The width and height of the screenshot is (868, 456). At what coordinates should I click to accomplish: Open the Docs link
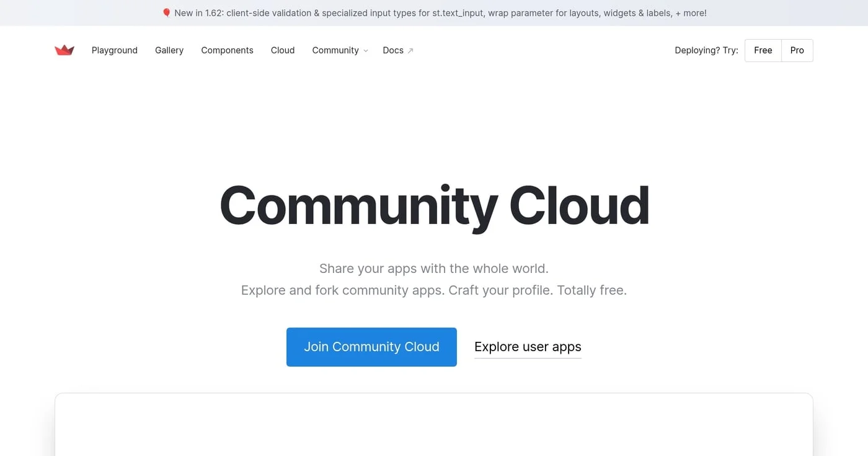point(393,50)
